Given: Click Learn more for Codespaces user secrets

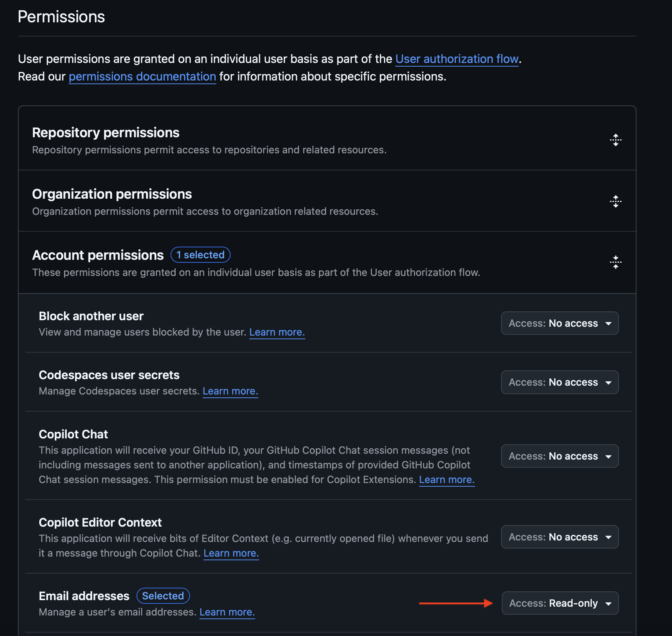Looking at the screenshot, I should (230, 391).
